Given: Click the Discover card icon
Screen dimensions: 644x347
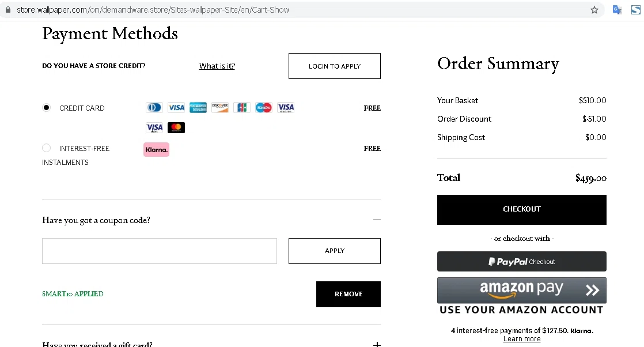Looking at the screenshot, I should click(220, 108).
